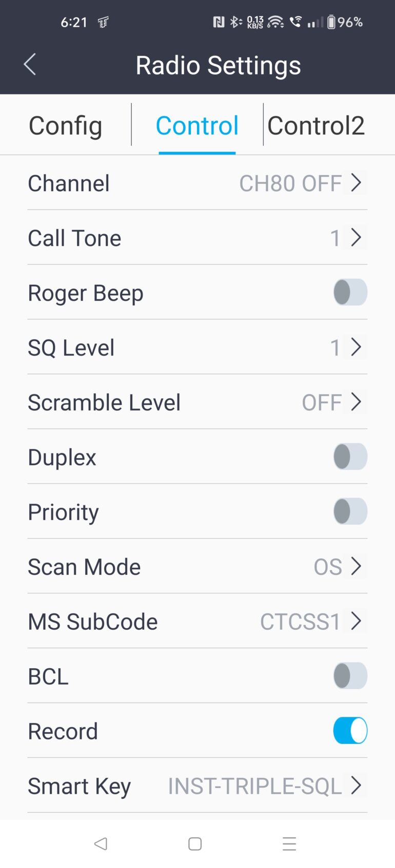Tap the Scramble Level OFF value
The image size is (395, 868).
tap(322, 403)
